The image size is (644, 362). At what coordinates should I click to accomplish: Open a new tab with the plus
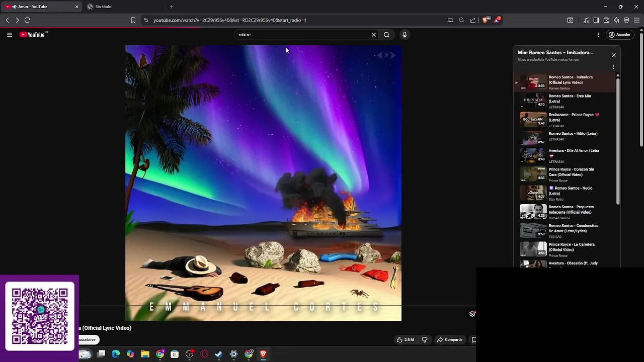[x=172, y=7]
